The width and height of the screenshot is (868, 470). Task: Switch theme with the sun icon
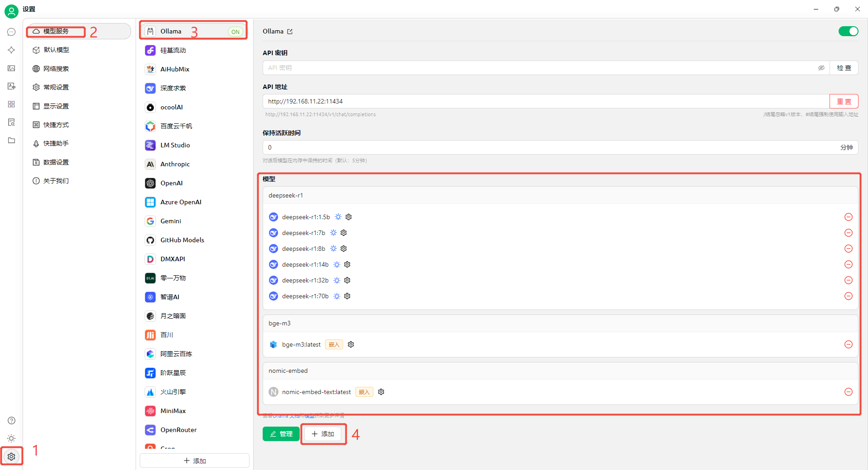[x=11, y=438]
